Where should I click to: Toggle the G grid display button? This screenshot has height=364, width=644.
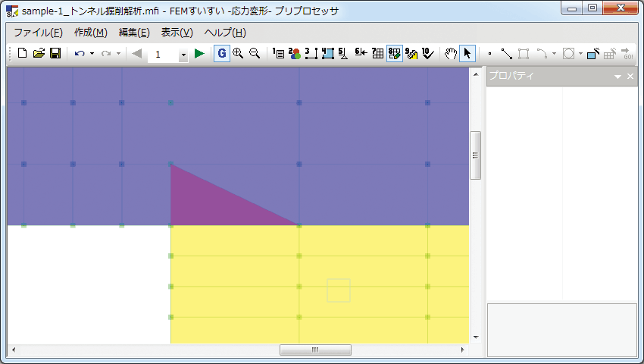[x=222, y=54]
